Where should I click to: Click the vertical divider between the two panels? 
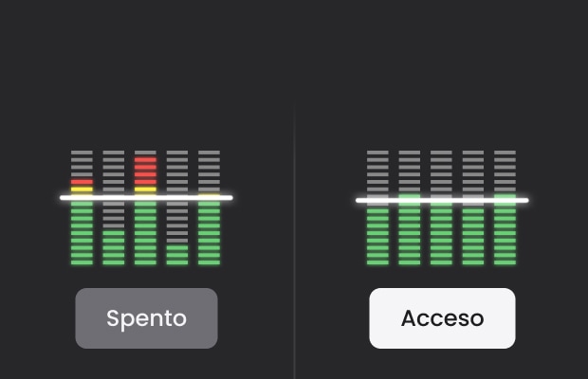tap(294, 240)
